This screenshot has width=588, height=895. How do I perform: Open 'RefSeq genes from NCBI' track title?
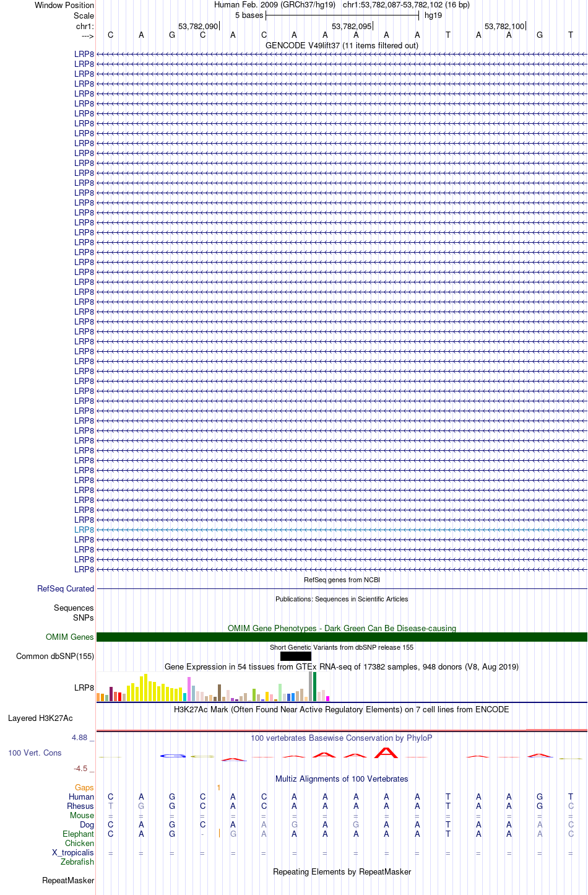pos(342,580)
